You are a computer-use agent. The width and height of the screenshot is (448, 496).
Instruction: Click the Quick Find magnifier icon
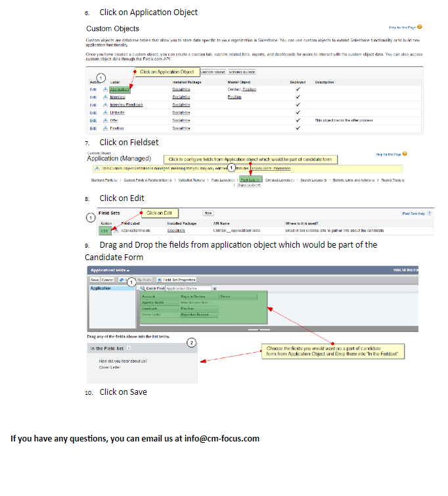(143, 288)
